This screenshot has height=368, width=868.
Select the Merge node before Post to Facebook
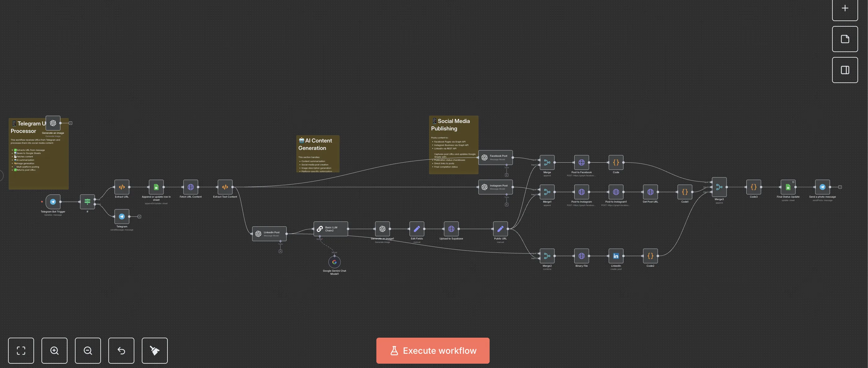coord(547,163)
